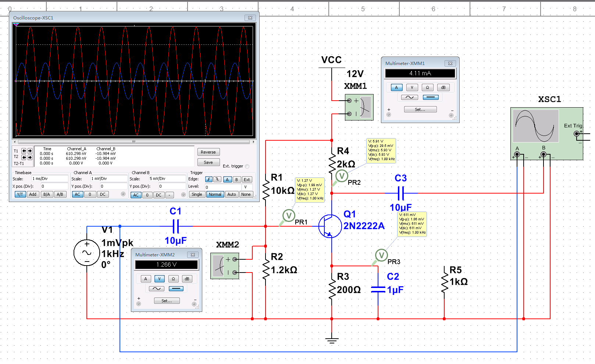Move cursor T1 right with arrow
Image resolution: width=595 pixels, height=364 pixels.
pos(30,151)
